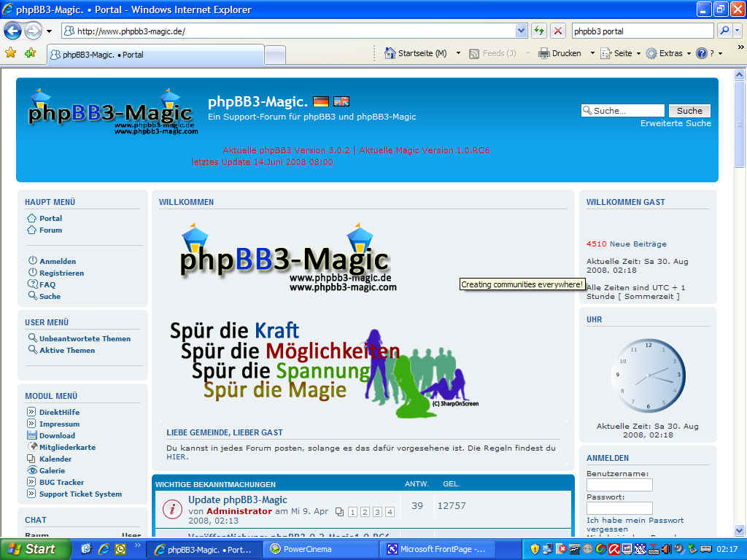Screen dimensions: 747x560
Task: Open the Favorites Center star icon
Action: pos(10,52)
